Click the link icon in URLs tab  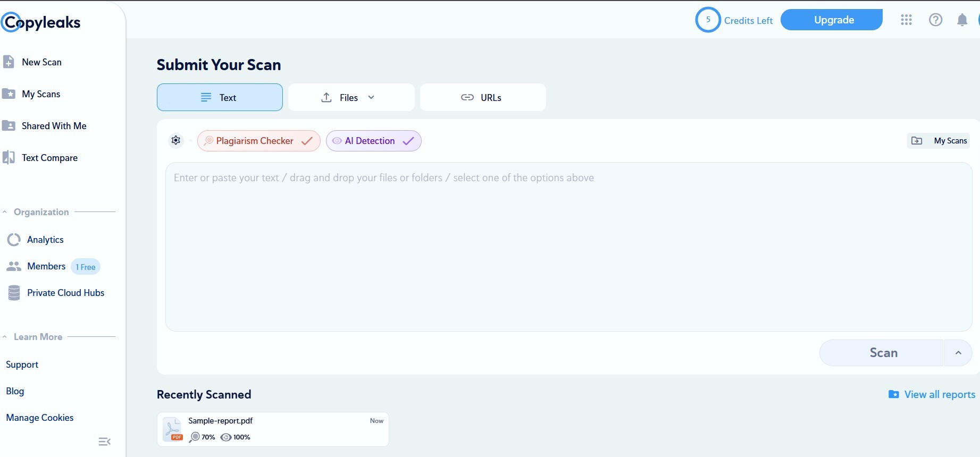coord(467,97)
